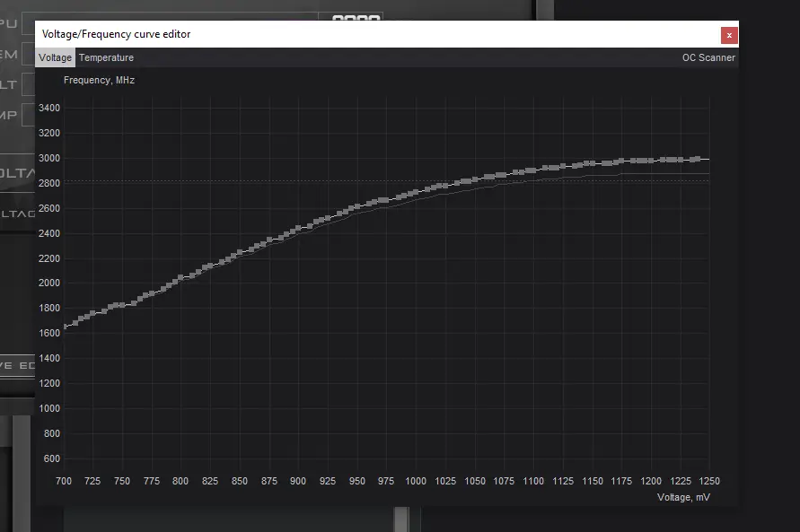Select the curve point at 1175 mV
The image size is (800, 532).
click(621, 161)
